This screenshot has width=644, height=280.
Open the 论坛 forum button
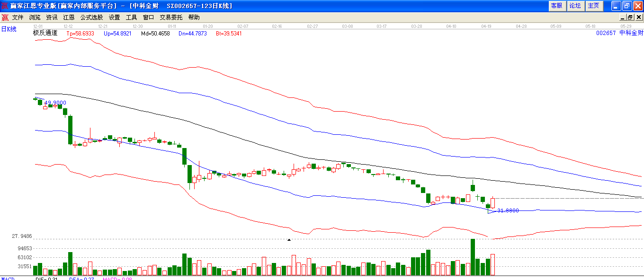coord(575,6)
